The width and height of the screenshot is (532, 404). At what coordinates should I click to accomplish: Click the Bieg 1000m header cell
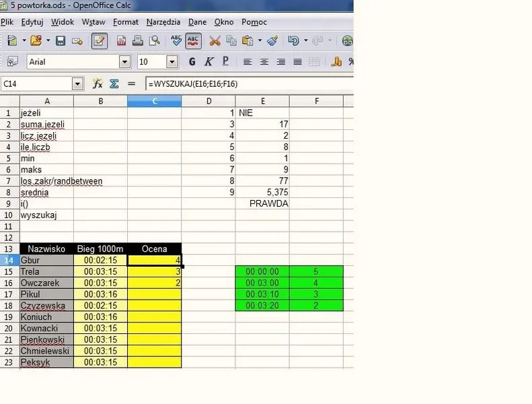(x=100, y=248)
